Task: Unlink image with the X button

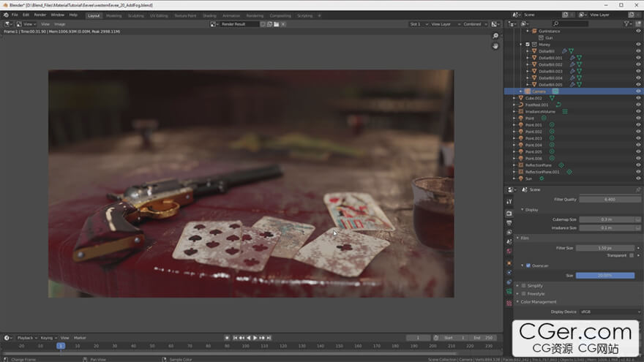Action: pos(283,24)
